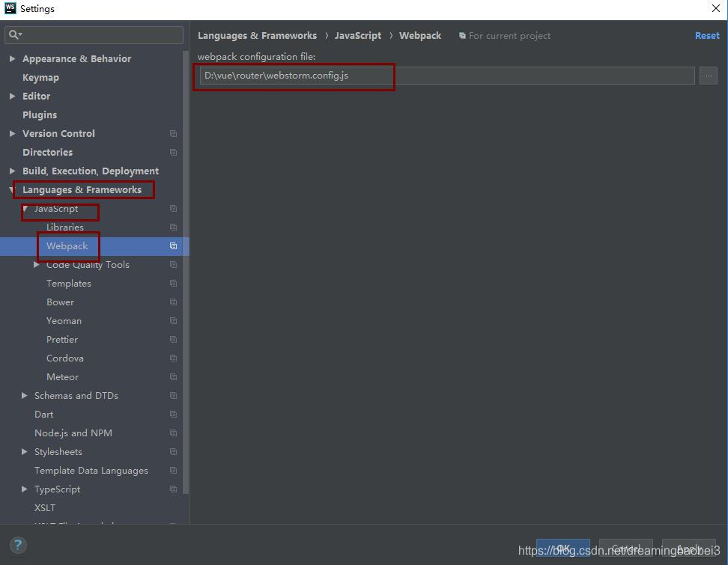The width and height of the screenshot is (728, 565).
Task: Click the Cancel button
Action: pos(626,549)
